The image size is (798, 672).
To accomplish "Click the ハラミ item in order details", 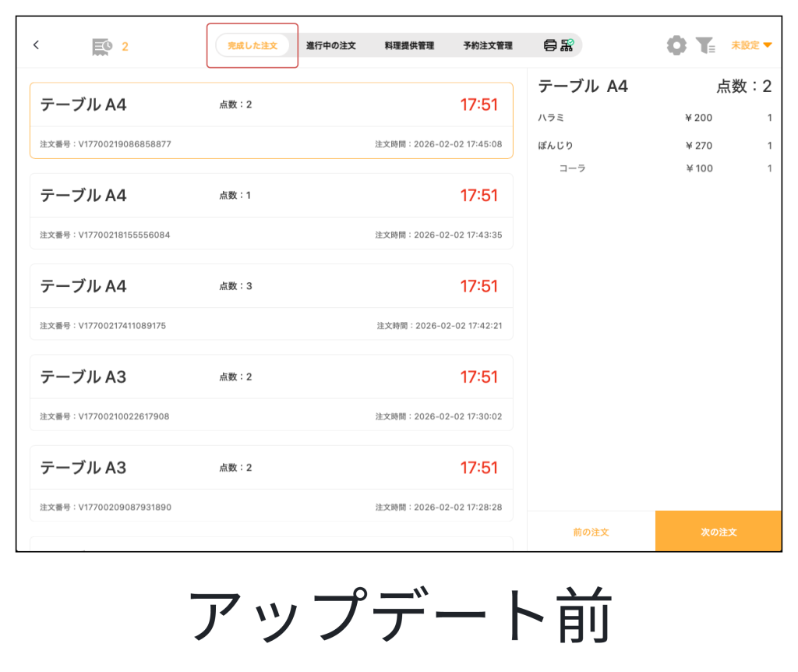I will click(x=552, y=118).
